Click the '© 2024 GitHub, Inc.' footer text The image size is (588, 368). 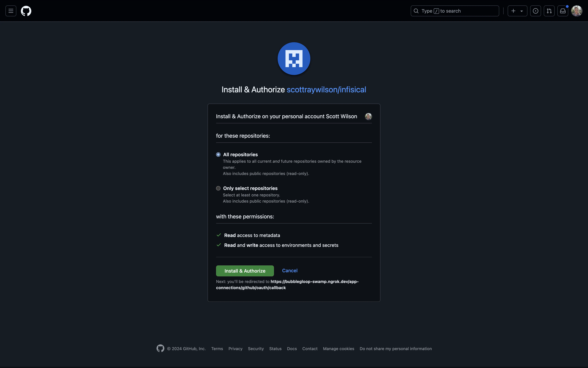click(x=186, y=349)
